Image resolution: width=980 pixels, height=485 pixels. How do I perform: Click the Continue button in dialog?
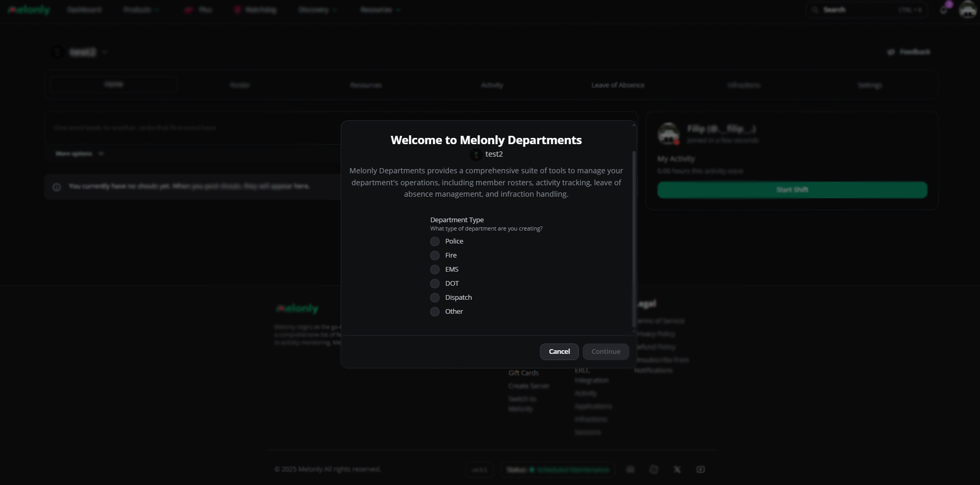pos(606,352)
